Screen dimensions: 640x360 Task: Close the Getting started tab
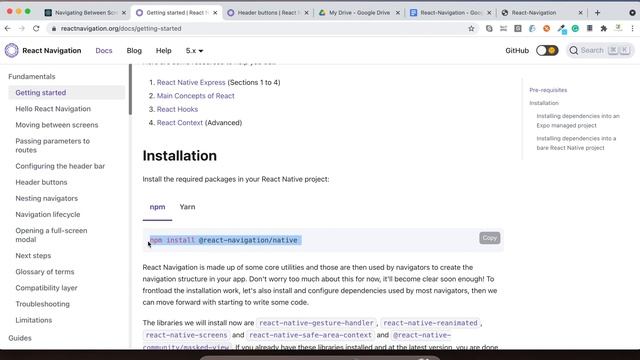point(215,13)
